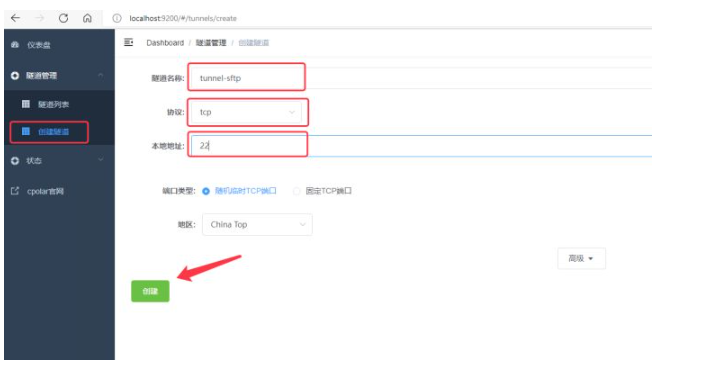The width and height of the screenshot is (701, 385).
Task: Open the protocol dropdown showing tcp
Action: 246,112
